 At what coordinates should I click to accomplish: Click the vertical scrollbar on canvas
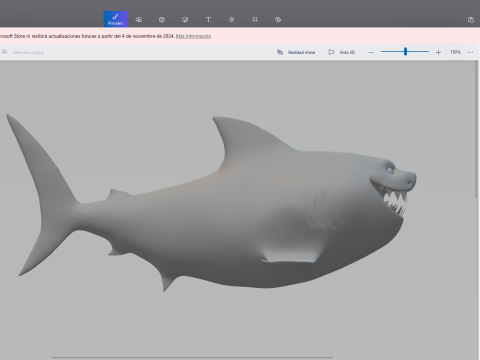click(x=477, y=130)
